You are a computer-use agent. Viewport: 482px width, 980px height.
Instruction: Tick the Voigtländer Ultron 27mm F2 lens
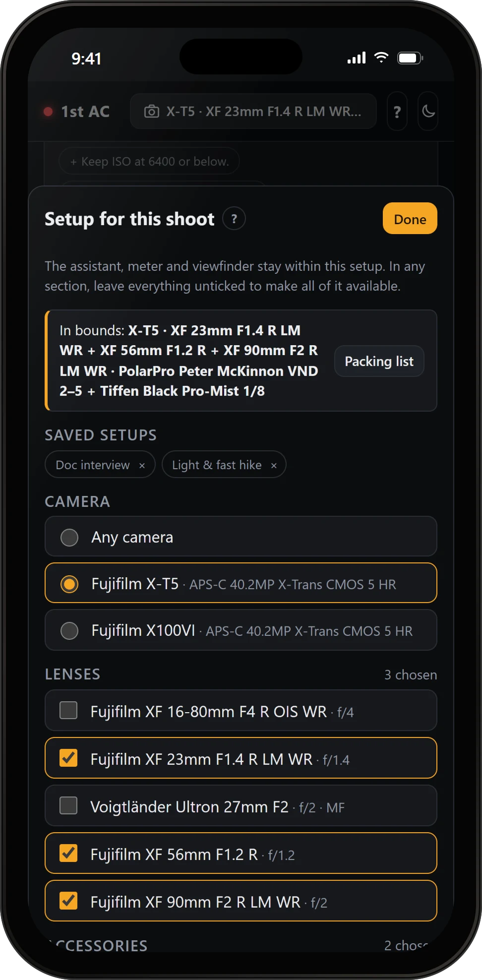pos(241,806)
